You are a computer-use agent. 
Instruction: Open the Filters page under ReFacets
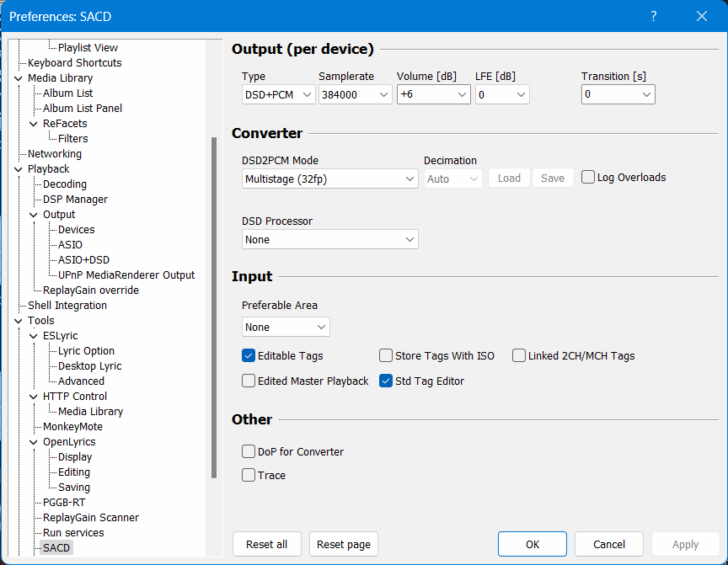click(x=73, y=139)
